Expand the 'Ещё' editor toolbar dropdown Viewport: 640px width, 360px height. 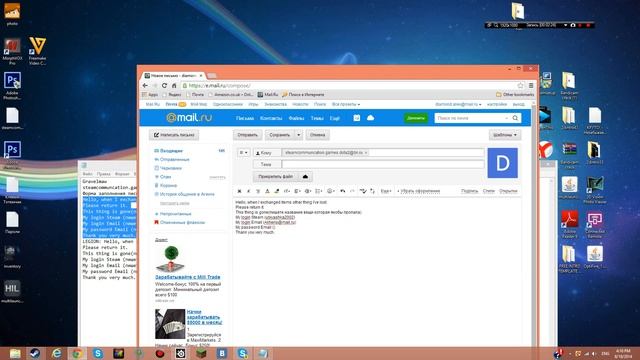(x=386, y=191)
